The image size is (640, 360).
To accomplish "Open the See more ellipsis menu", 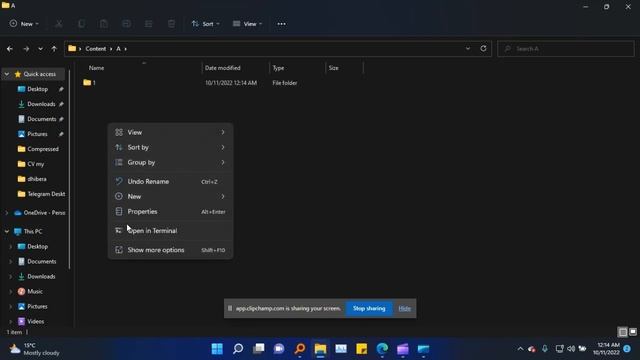I will click(281, 24).
